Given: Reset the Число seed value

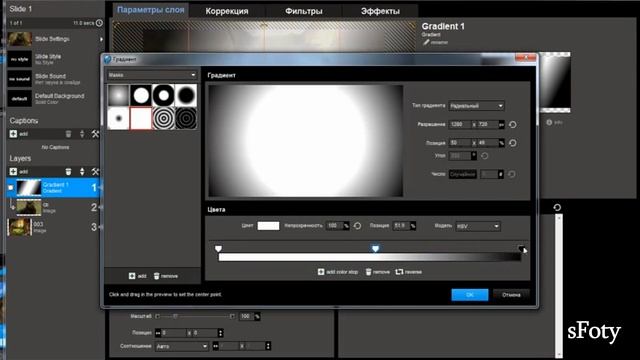Looking at the screenshot, I should 512,174.
